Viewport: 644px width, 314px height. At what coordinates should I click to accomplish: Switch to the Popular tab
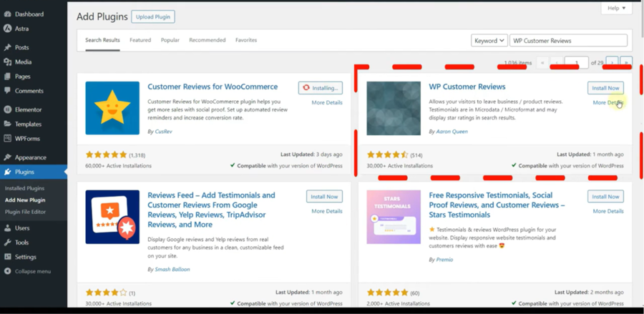coord(170,40)
